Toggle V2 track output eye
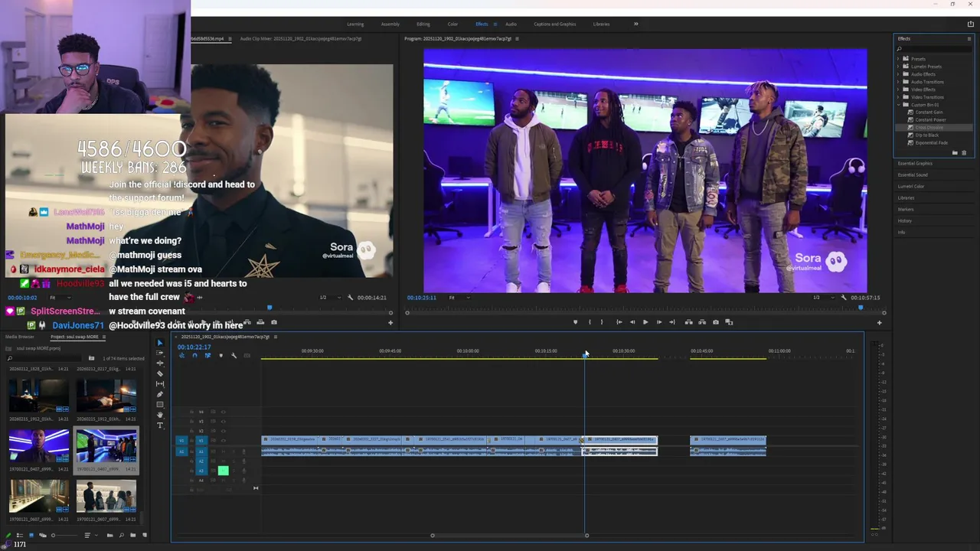 pos(224,431)
